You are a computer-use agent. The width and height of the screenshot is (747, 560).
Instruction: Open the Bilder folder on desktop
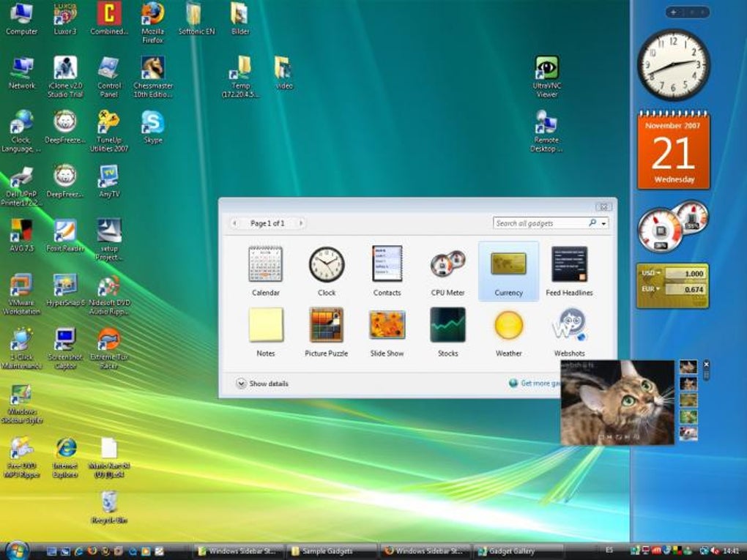point(240,19)
